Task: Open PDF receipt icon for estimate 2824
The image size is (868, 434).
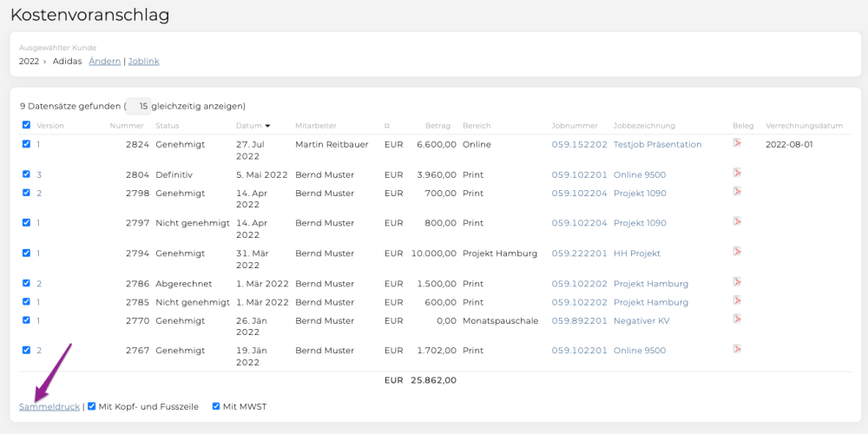Action: pos(737,143)
